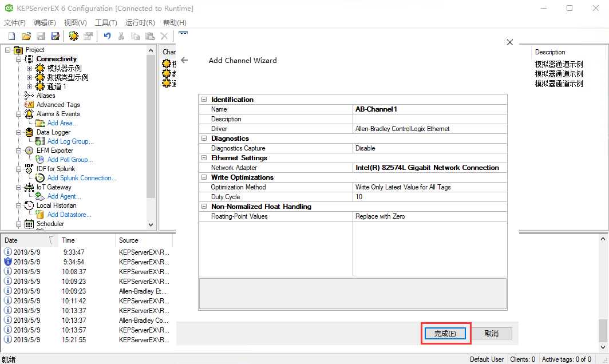Collapse the Diagnostics property group
Viewport: 609px width, 364px height.
204,139
